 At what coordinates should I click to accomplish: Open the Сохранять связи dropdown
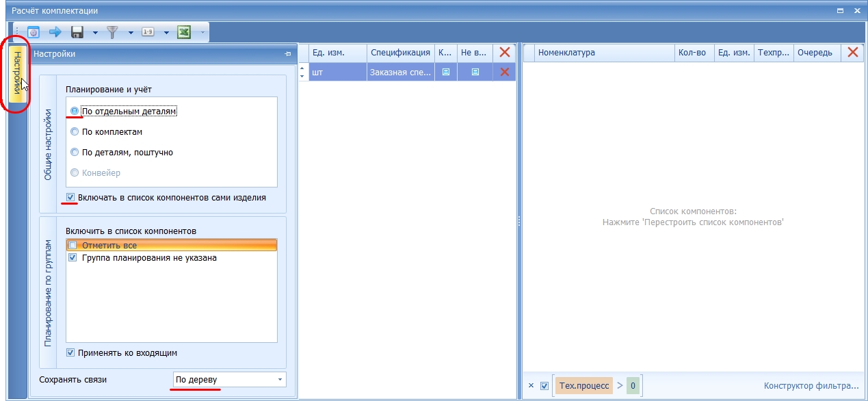[229, 380]
